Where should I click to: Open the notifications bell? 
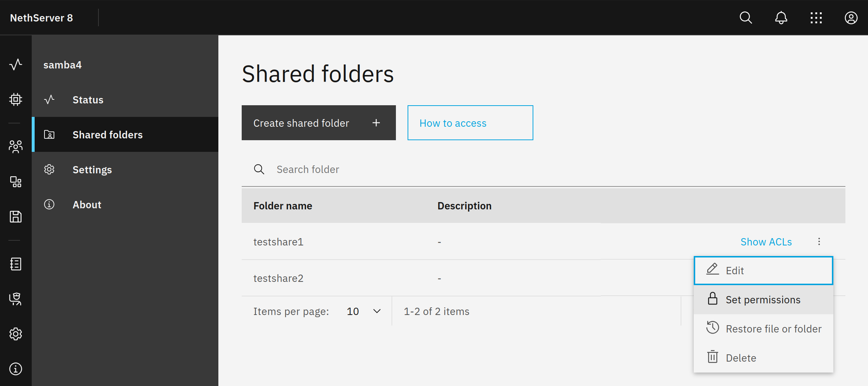pyautogui.click(x=781, y=18)
